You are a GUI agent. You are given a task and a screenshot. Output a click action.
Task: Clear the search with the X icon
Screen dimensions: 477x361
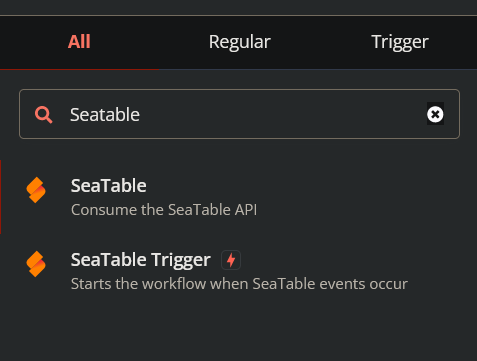pyautogui.click(x=435, y=114)
